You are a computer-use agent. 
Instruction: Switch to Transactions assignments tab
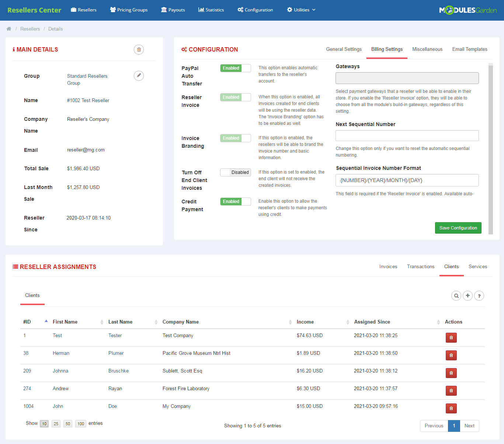[x=421, y=267]
